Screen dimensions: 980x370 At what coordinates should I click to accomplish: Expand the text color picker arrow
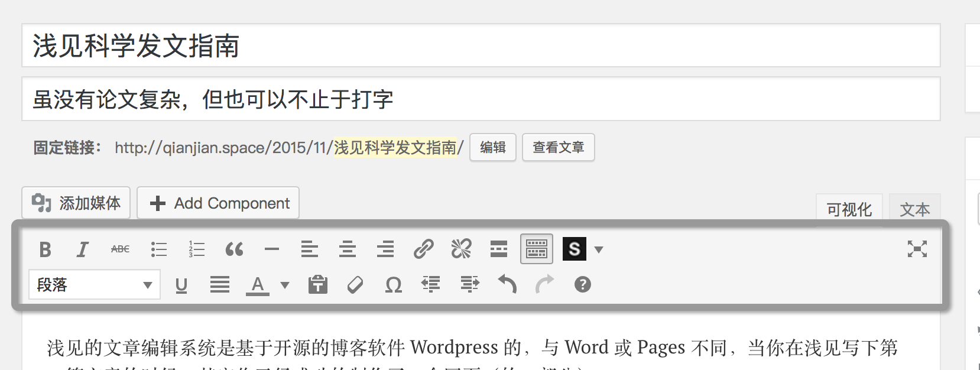[x=285, y=285]
